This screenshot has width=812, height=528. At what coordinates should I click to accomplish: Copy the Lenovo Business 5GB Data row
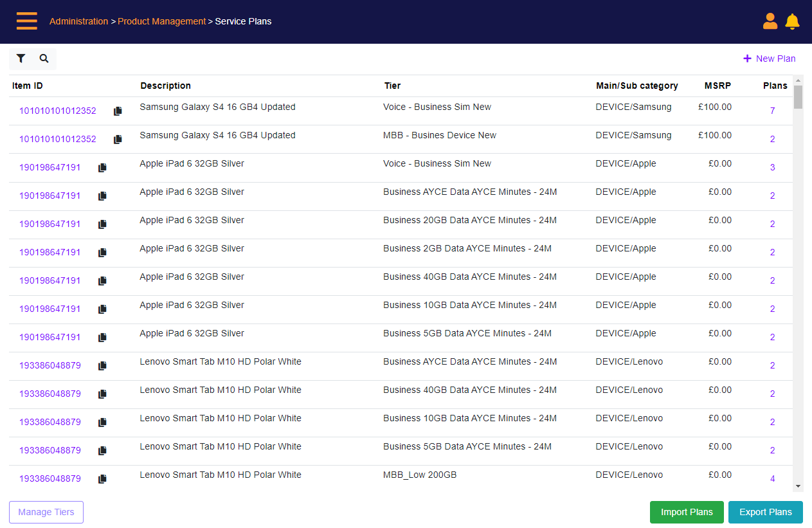[x=102, y=451]
